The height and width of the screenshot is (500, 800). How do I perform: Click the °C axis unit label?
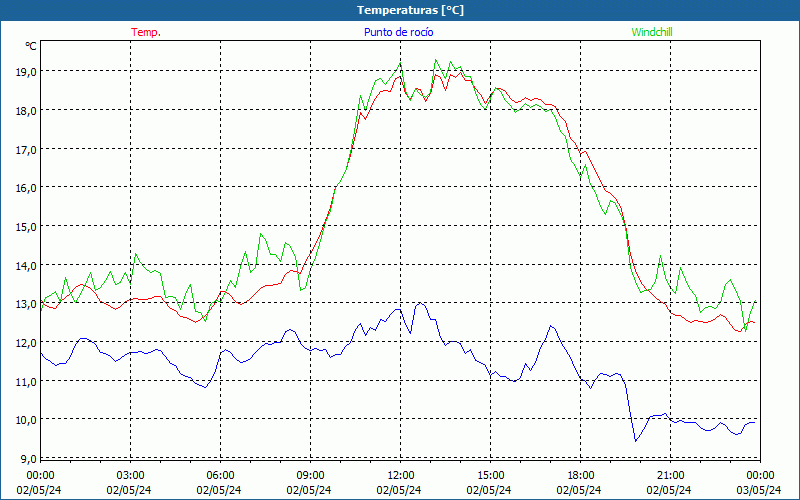31,46
